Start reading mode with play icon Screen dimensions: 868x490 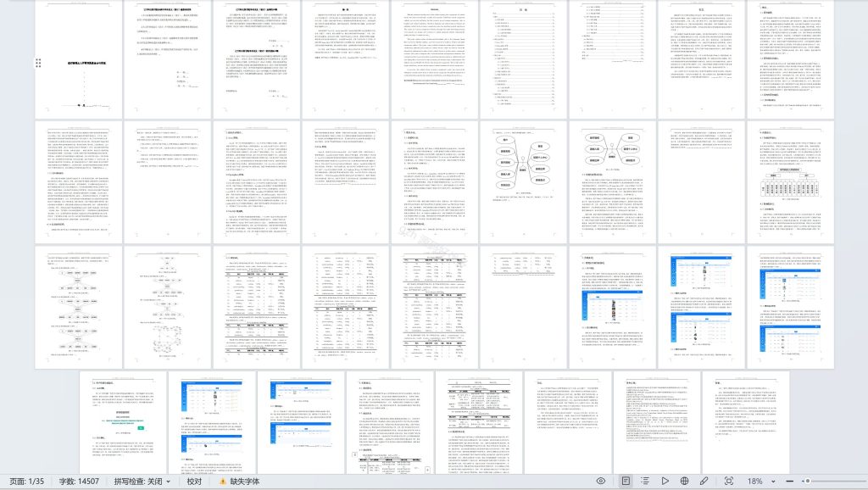pyautogui.click(x=665, y=481)
